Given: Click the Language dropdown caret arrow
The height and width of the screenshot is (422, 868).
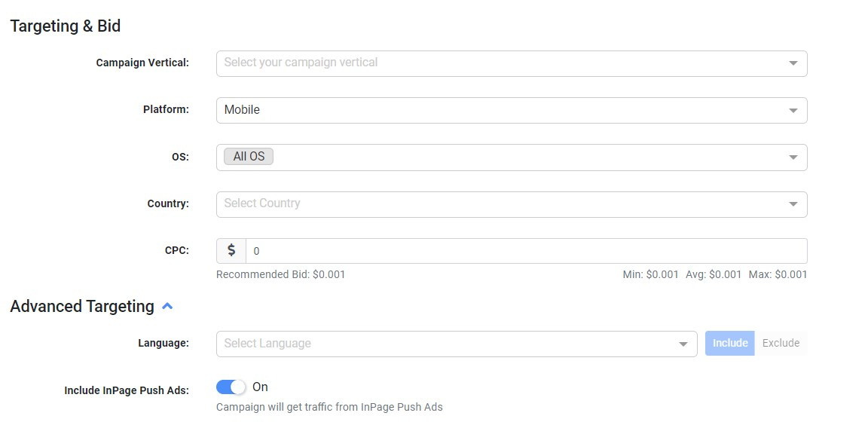Looking at the screenshot, I should click(x=683, y=344).
